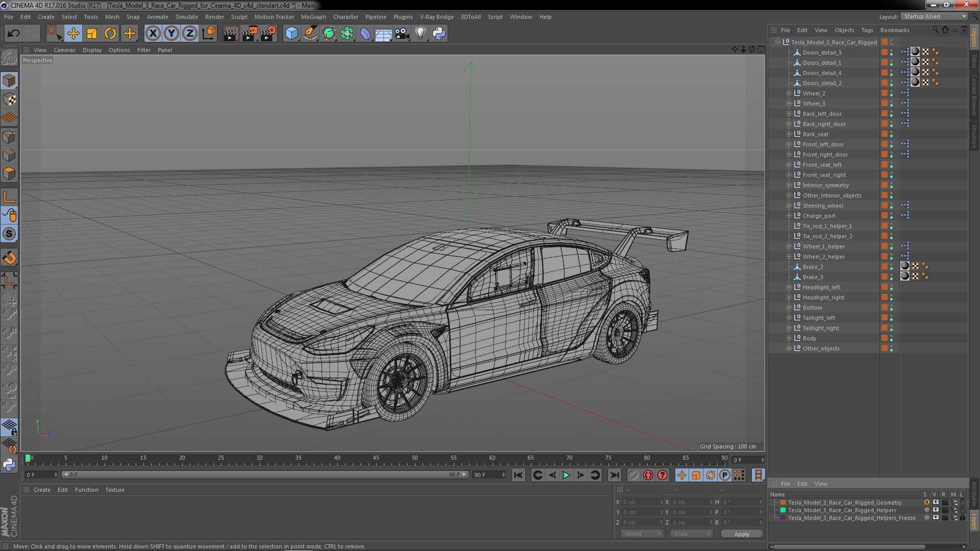Toggle visibility dots for Doors_detail_3
The image size is (980, 551).
click(892, 53)
